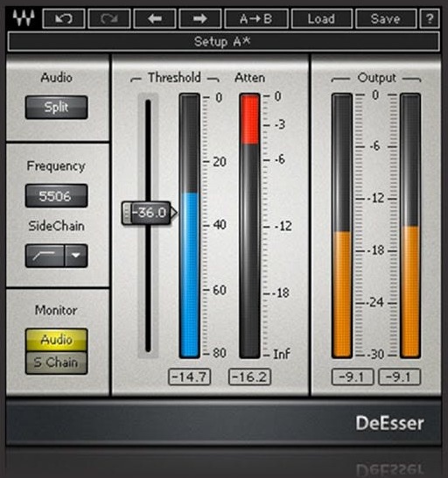448x478 pixels.
Task: Reset the -14.7 peak readout
Action: [x=190, y=376]
